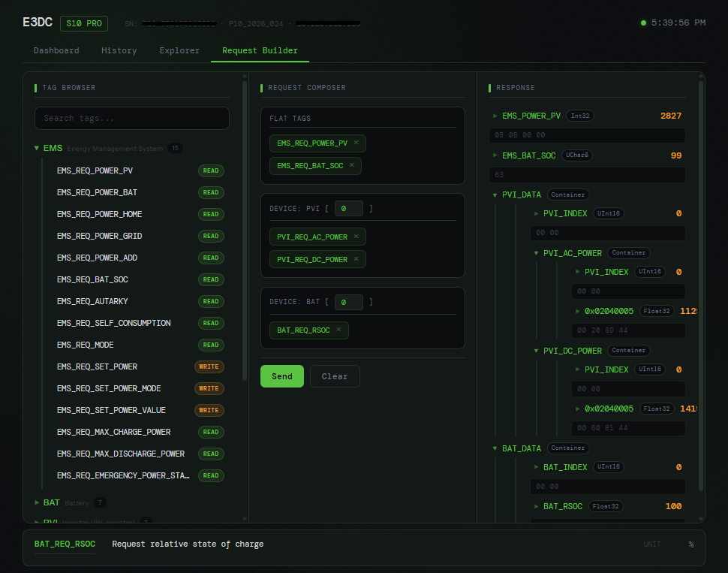Click the response panel scrollbar
728x573 pixels.
701,286
